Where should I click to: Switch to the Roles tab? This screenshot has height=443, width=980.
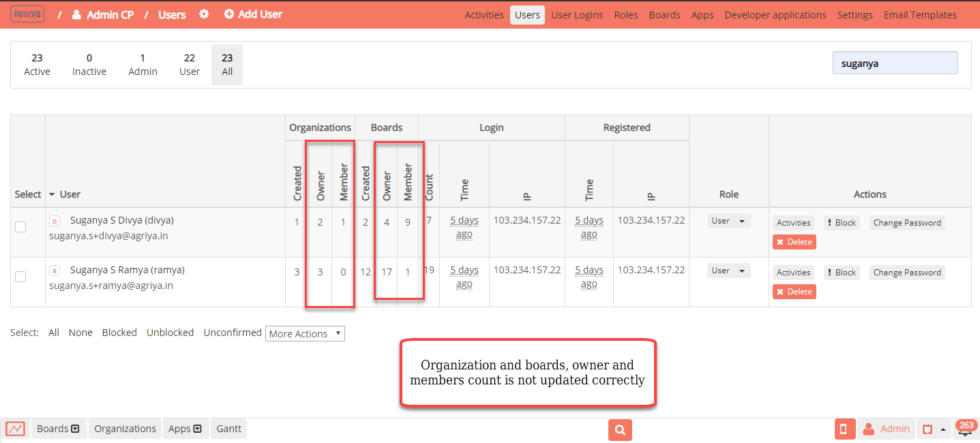(625, 14)
